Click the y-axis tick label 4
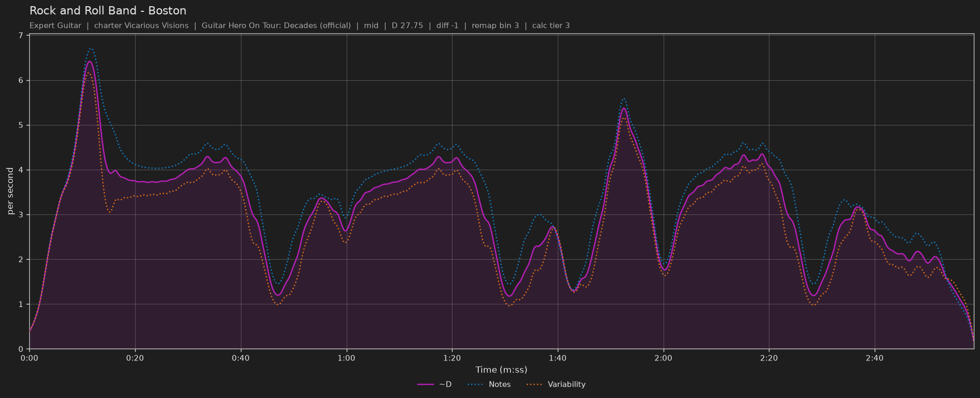Image resolution: width=980 pixels, height=398 pixels. coord(21,170)
